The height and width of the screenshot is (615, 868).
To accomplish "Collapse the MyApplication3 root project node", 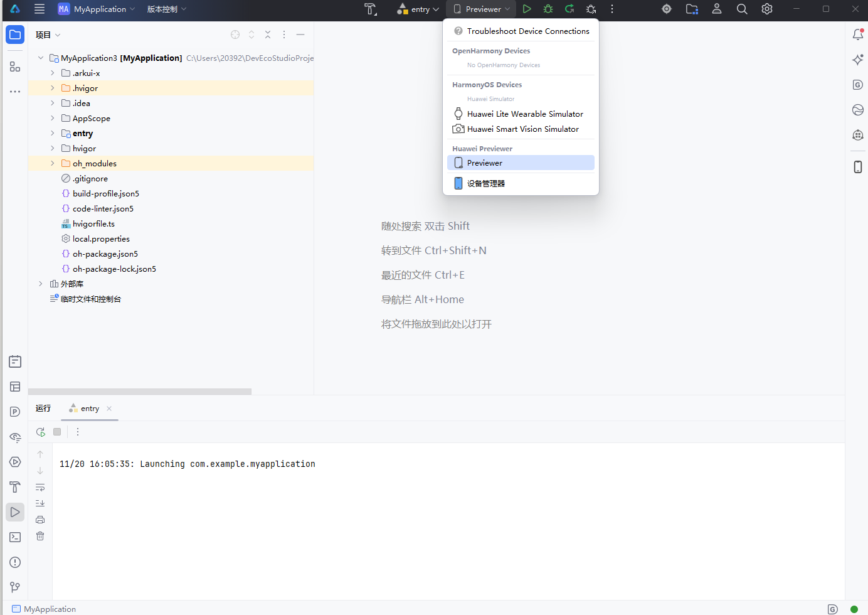I will pyautogui.click(x=41, y=58).
